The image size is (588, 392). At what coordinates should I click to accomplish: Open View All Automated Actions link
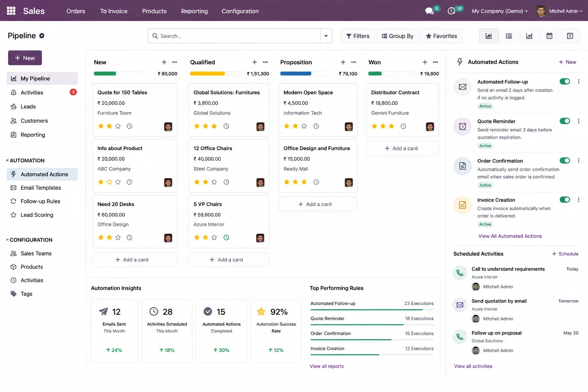point(510,236)
